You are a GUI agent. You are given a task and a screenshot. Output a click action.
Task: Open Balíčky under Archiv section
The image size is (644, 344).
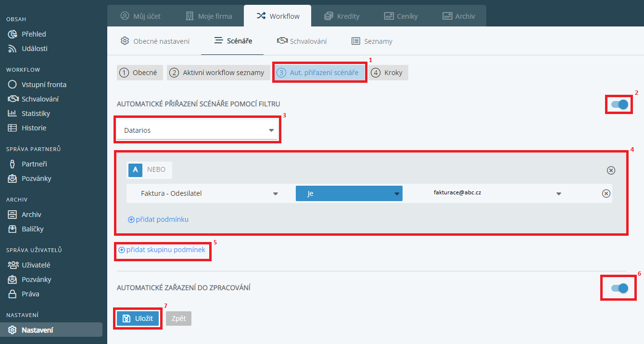pyautogui.click(x=32, y=229)
